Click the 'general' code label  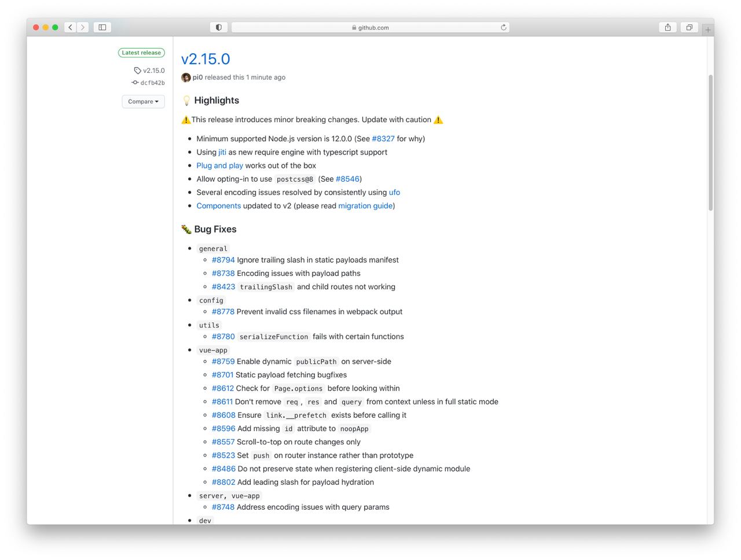click(x=213, y=249)
